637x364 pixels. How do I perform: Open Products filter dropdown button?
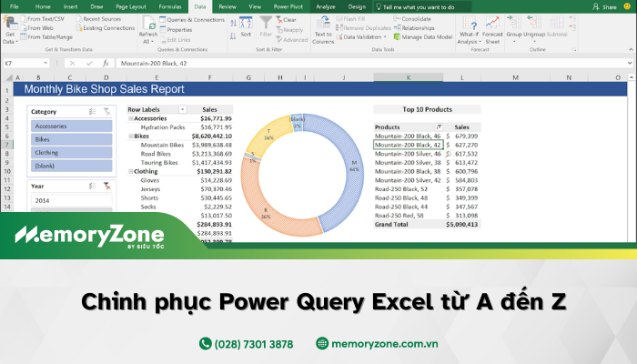[439, 126]
